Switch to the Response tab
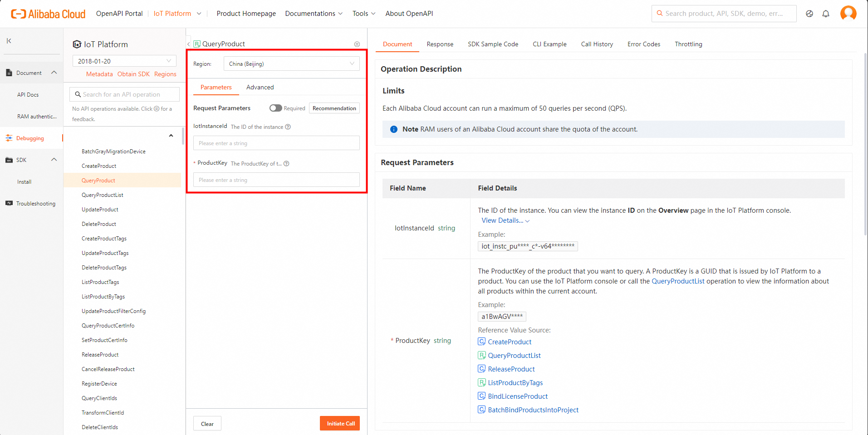The height and width of the screenshot is (435, 868). click(x=440, y=44)
